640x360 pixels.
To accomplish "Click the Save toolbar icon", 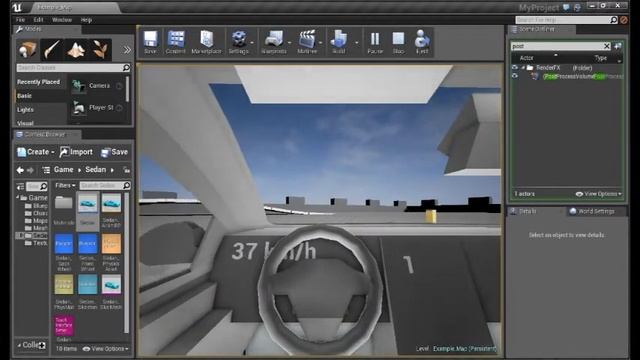I will [x=151, y=42].
